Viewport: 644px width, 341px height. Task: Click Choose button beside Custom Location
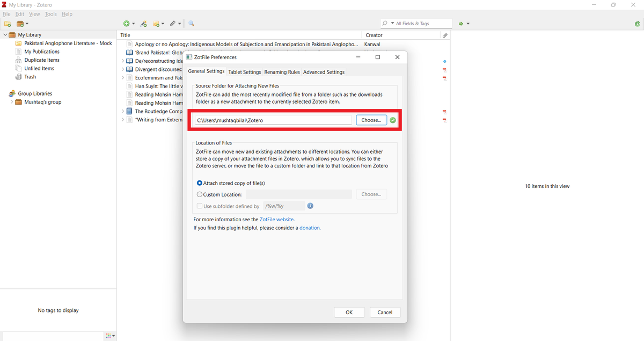point(371,194)
